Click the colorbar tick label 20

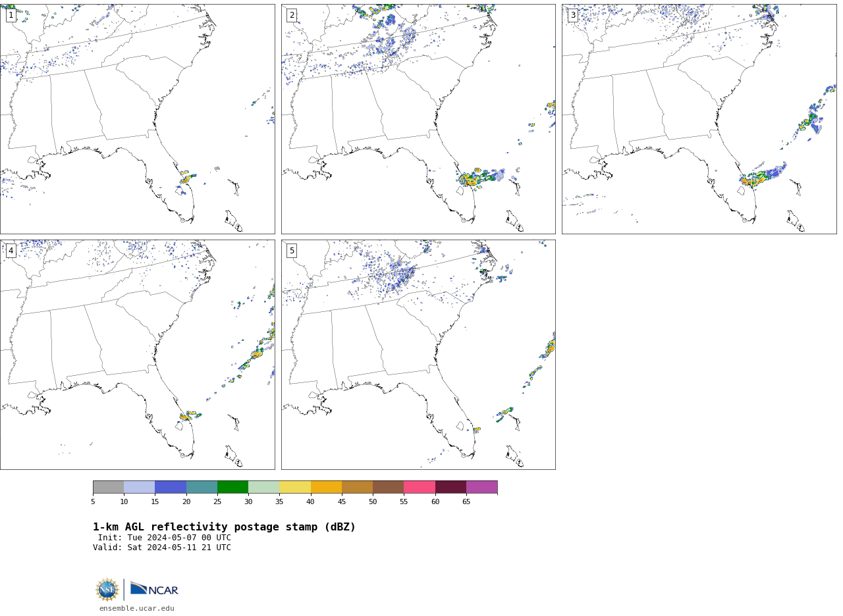(x=186, y=502)
